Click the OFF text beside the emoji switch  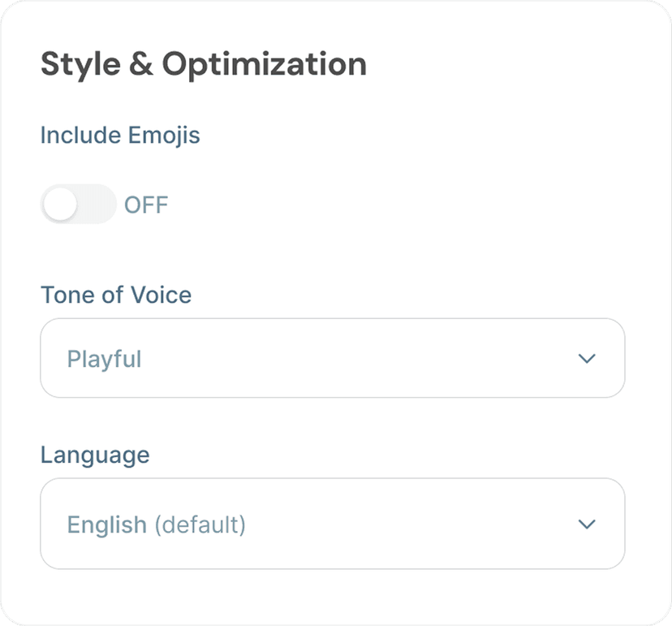[146, 205]
